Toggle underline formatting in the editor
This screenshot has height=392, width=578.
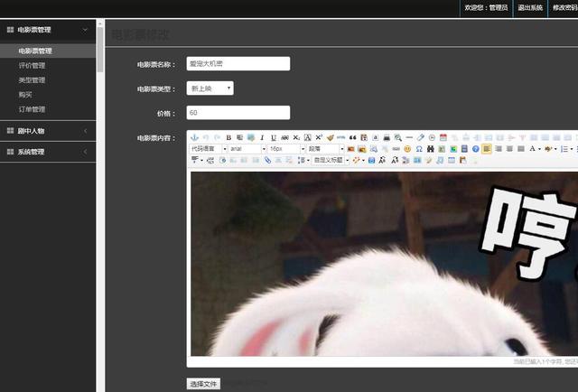point(273,137)
